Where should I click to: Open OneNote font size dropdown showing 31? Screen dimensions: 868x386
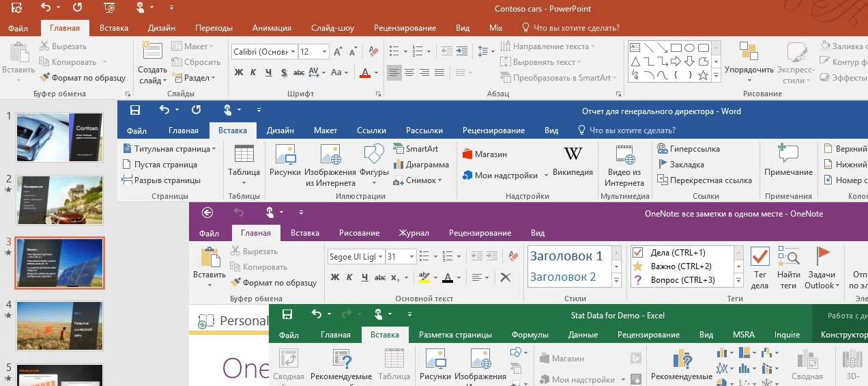[x=411, y=257]
